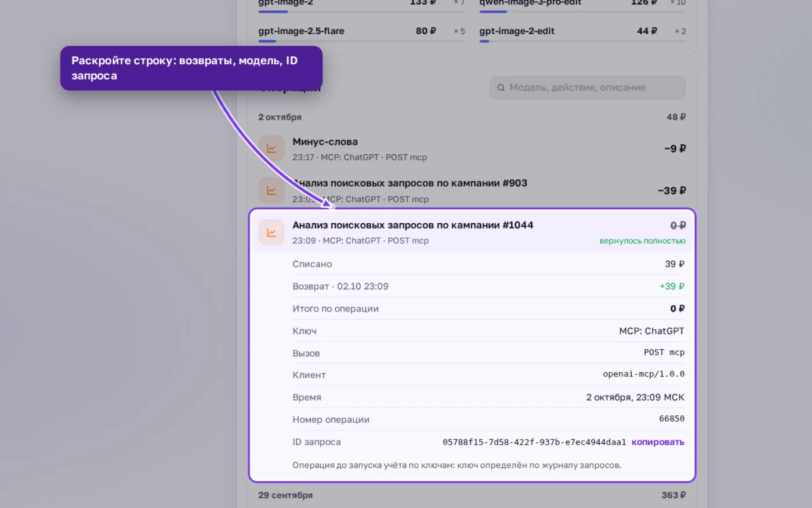812x508 pixels.
Task: Click the request ID 05788f15-7d58-422f-937b-e7ec4944daa1
Action: click(x=534, y=442)
